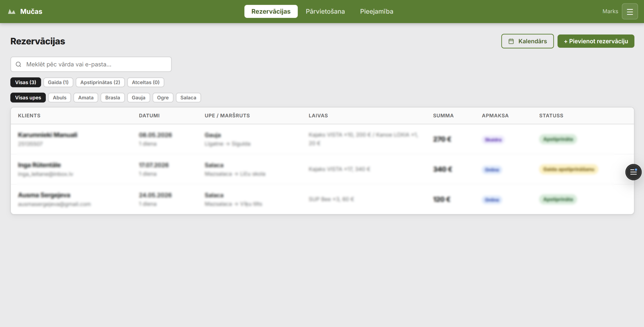Viewport: 644px width, 327px height.
Task: Click Pievienot rezervāciju button
Action: tap(596, 41)
